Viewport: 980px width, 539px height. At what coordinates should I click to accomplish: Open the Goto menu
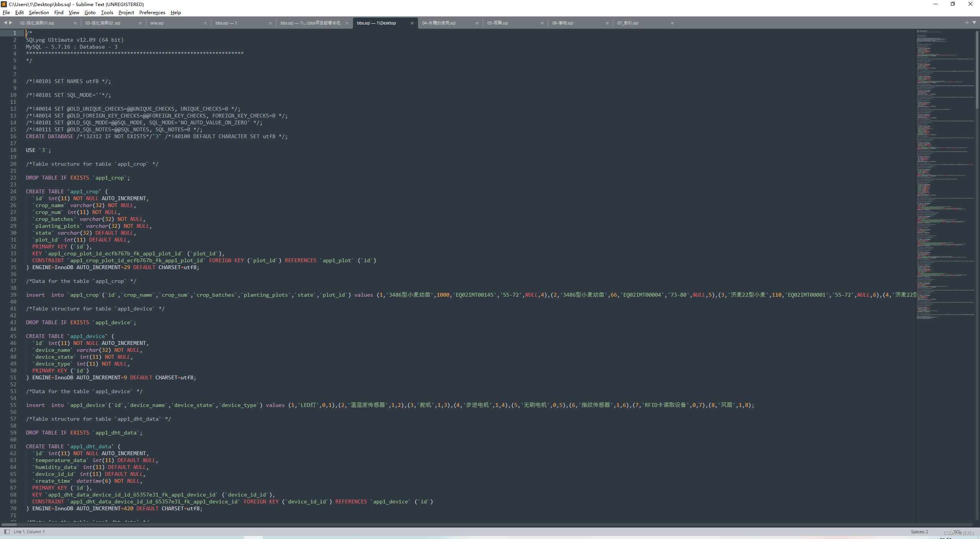(90, 13)
